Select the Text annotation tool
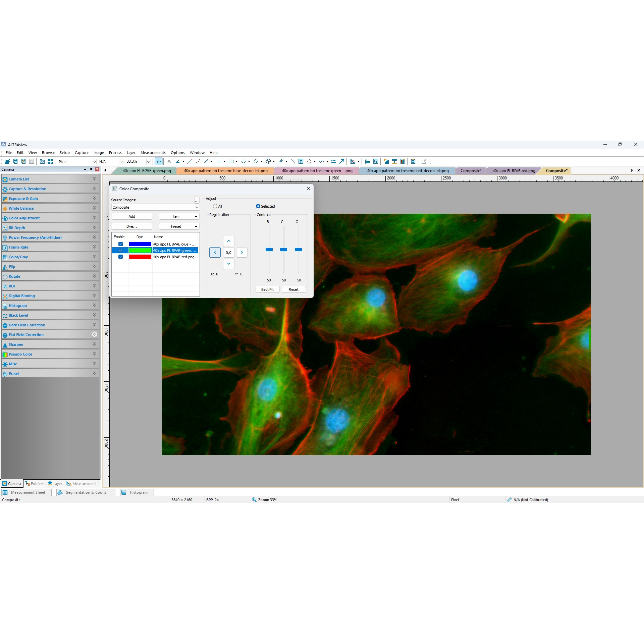The image size is (644, 644). tap(301, 161)
